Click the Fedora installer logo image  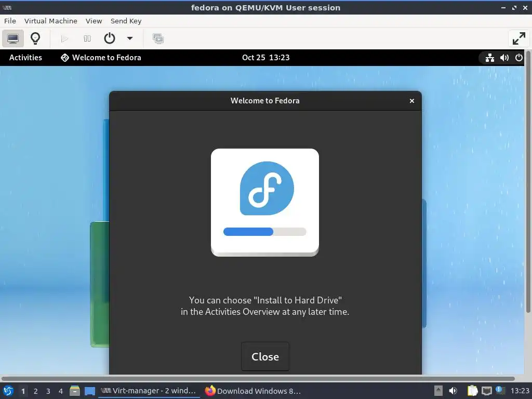pyautogui.click(x=264, y=203)
